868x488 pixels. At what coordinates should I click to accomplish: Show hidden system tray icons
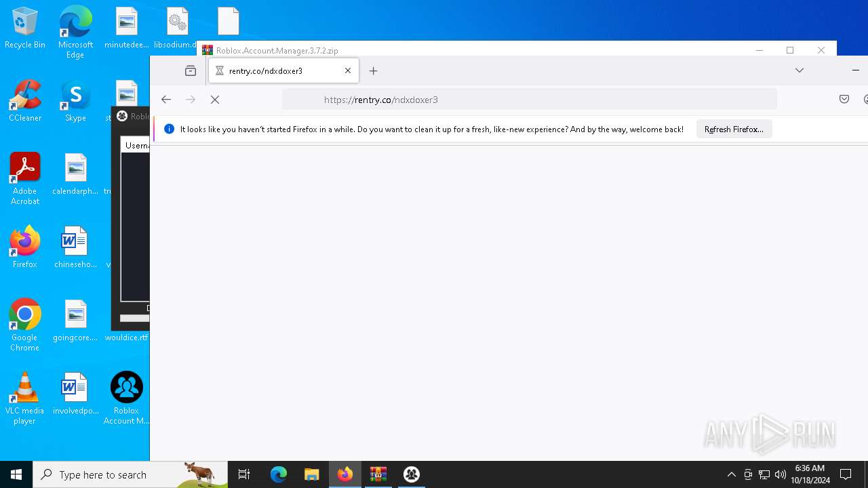point(731,474)
